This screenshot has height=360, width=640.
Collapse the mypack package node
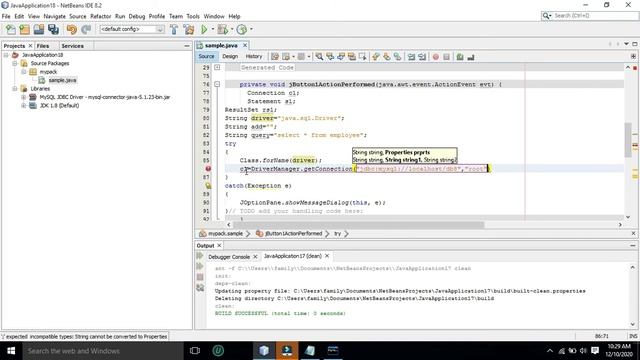click(x=24, y=72)
